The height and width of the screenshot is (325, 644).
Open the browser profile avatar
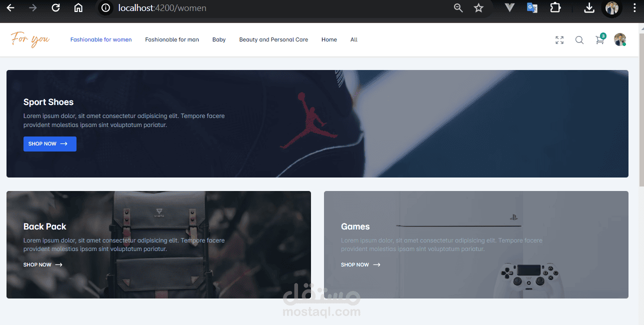(611, 8)
